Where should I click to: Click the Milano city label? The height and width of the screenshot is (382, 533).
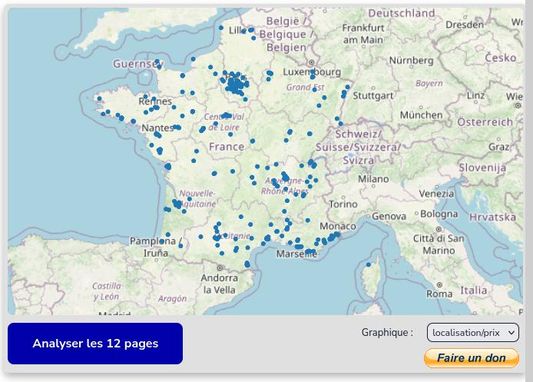[373, 179]
